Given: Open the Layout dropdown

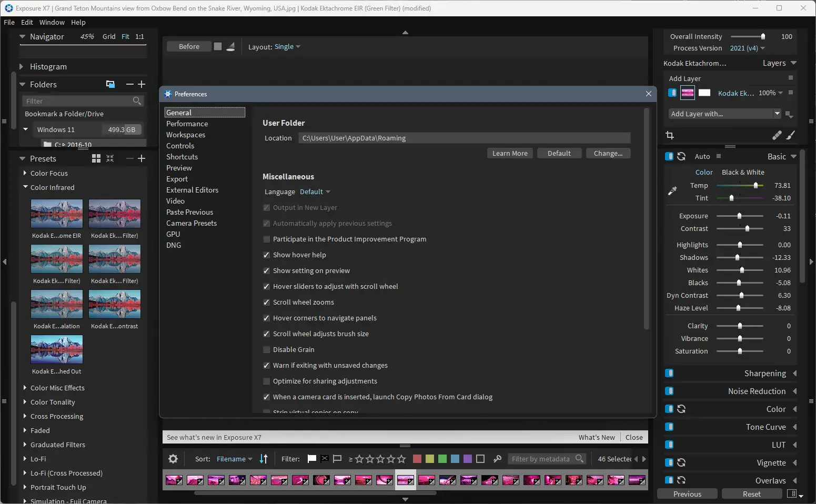Looking at the screenshot, I should (x=287, y=46).
